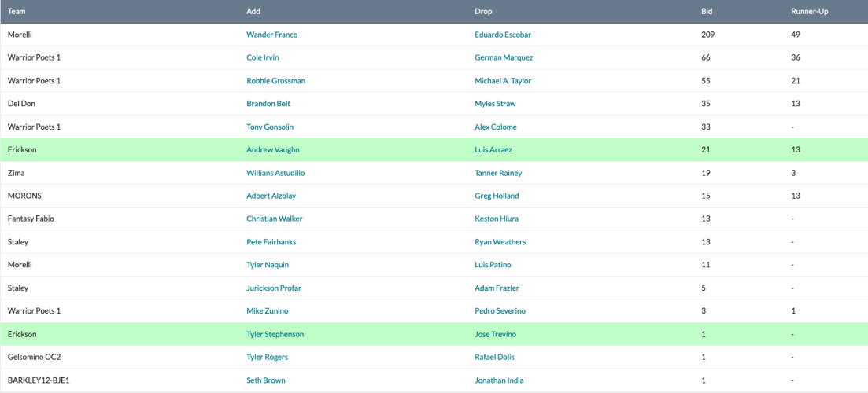Click bid value 35 in Del Don row
This screenshot has height=393, width=868.
click(706, 104)
